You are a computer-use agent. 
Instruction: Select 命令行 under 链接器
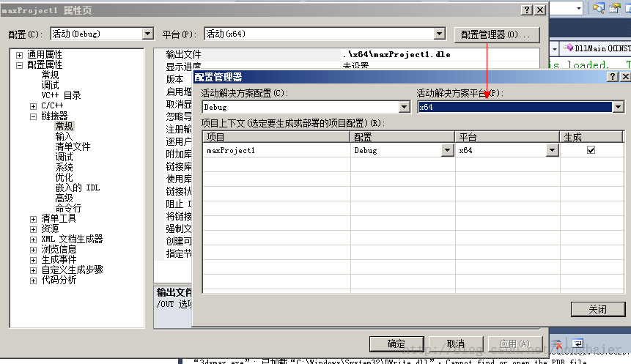coord(68,208)
